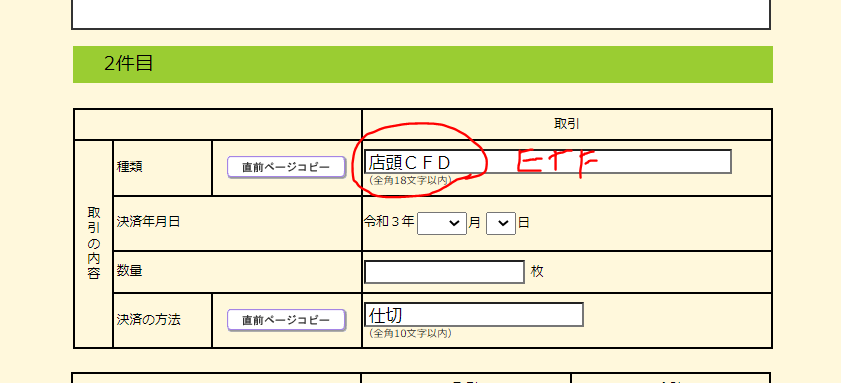Edit the 決済の方法 field containing 仕切
841x383 pixels.
tap(474, 315)
